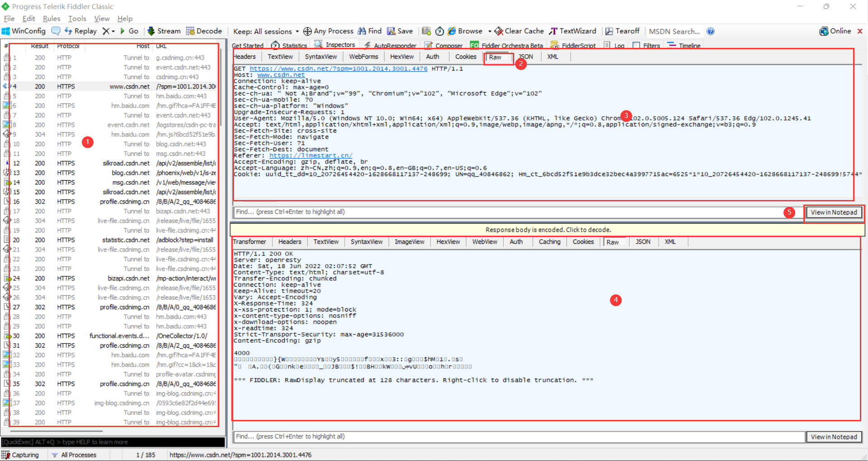Click the All Processes status bar filter
The image size is (868, 461).
tap(74, 455)
